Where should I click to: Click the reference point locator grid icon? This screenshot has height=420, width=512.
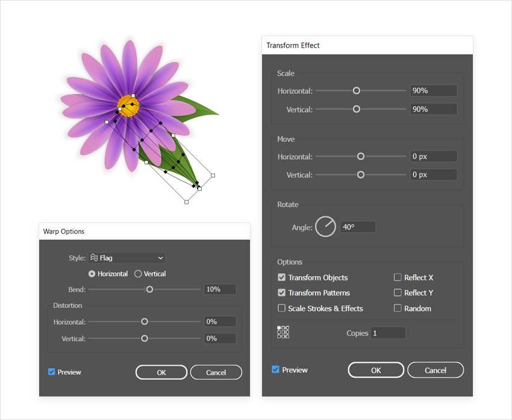coord(283,332)
